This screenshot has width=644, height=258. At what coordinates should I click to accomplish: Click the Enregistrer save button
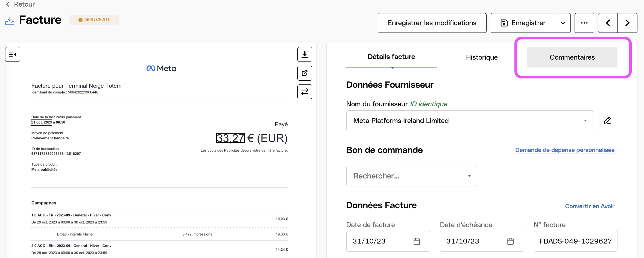523,23
